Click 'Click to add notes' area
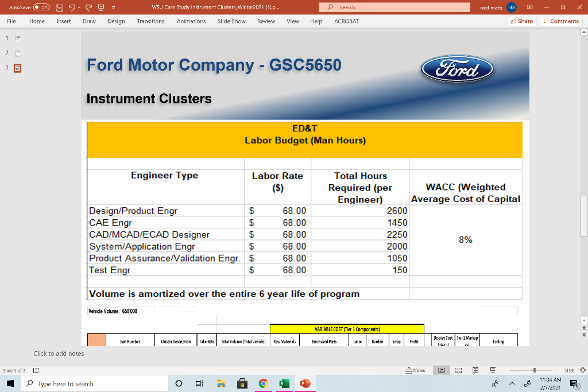588x392 pixels. pos(59,354)
